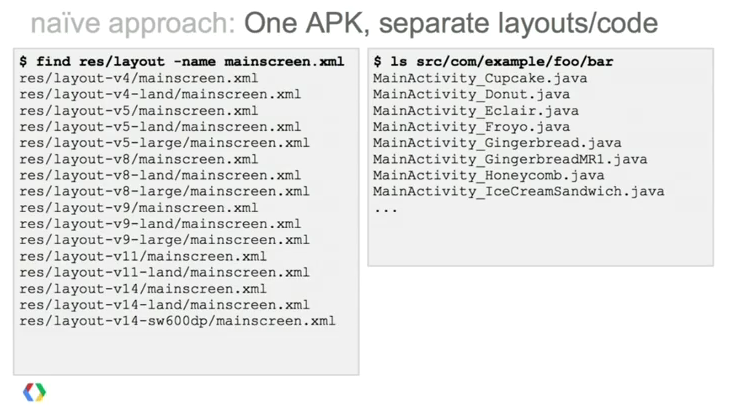This screenshot has width=729, height=408.
Task: Click the res/layout-v4-land/mainscreen.xml entry
Action: pyautogui.click(x=160, y=94)
